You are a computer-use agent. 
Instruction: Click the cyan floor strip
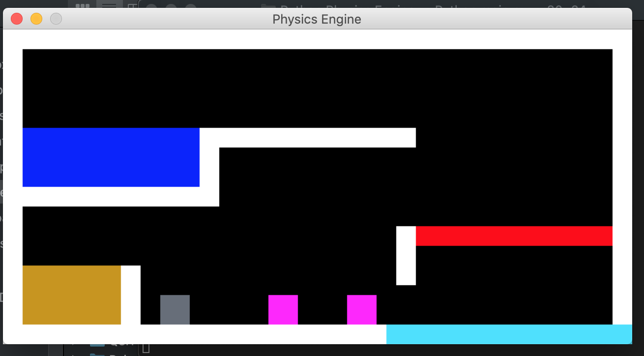pos(509,334)
